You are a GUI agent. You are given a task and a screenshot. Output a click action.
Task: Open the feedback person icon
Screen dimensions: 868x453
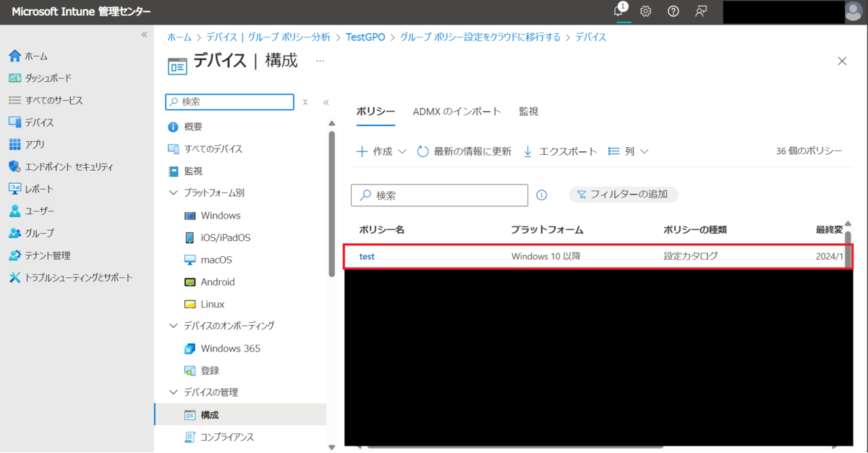[700, 12]
